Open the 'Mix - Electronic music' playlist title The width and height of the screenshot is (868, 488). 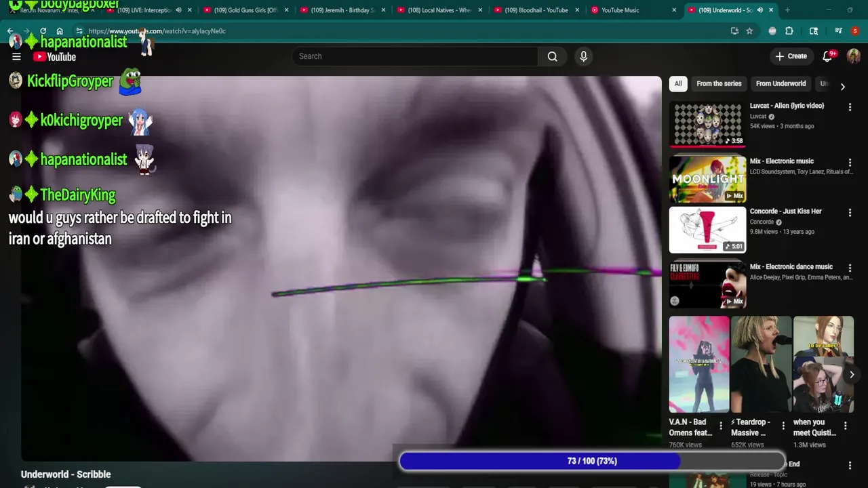pos(781,161)
